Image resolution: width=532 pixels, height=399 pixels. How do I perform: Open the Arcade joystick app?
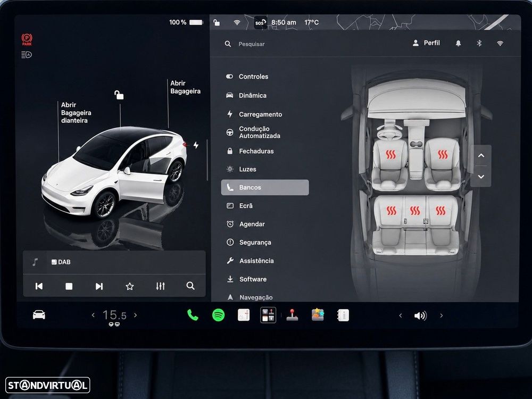292,315
